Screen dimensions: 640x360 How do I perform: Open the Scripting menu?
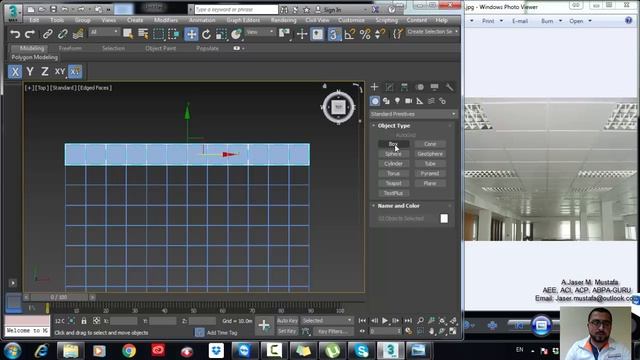[387, 20]
